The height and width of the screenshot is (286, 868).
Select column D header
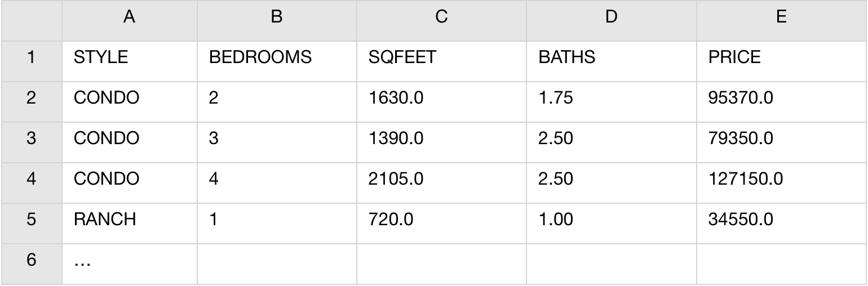(611, 17)
